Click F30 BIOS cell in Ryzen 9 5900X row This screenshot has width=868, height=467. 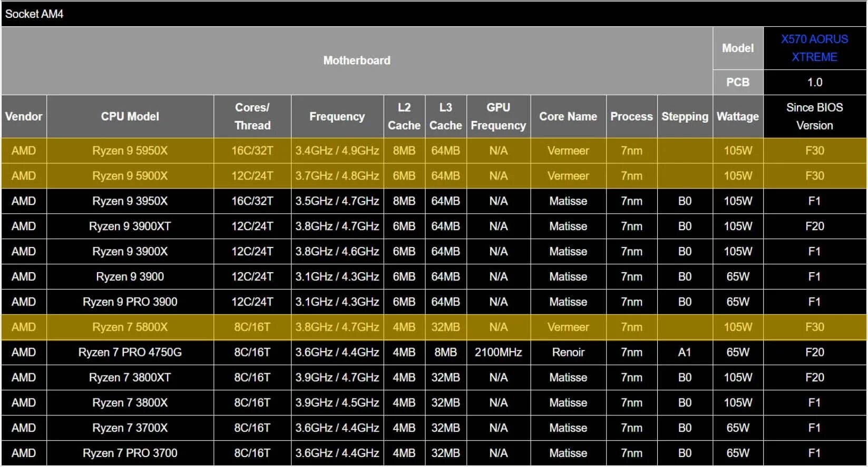pyautogui.click(x=815, y=176)
